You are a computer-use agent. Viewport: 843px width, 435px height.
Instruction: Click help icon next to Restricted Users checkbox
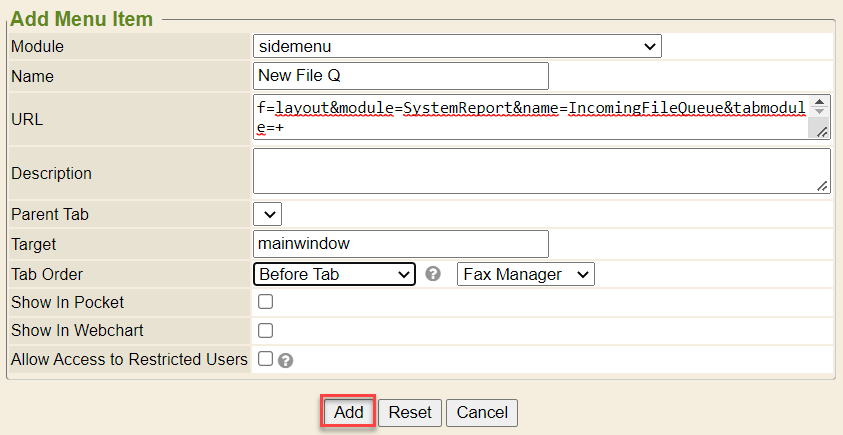click(x=285, y=360)
